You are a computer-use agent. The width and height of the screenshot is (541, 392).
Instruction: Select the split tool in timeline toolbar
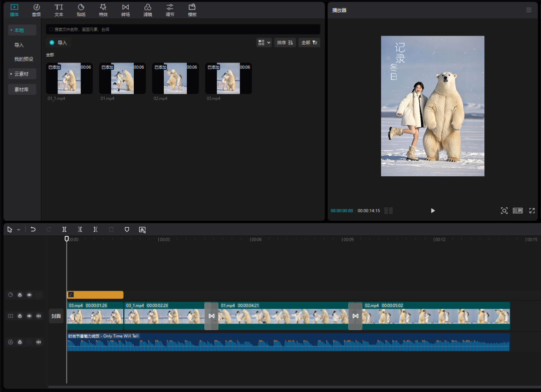64,229
